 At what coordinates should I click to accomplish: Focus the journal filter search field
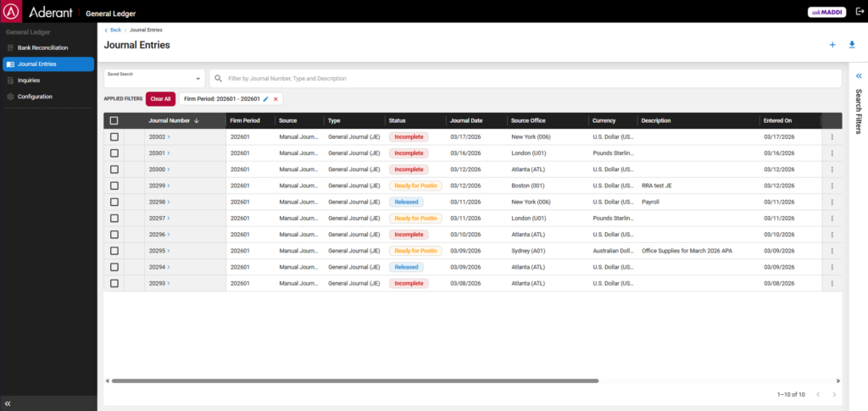coord(526,79)
